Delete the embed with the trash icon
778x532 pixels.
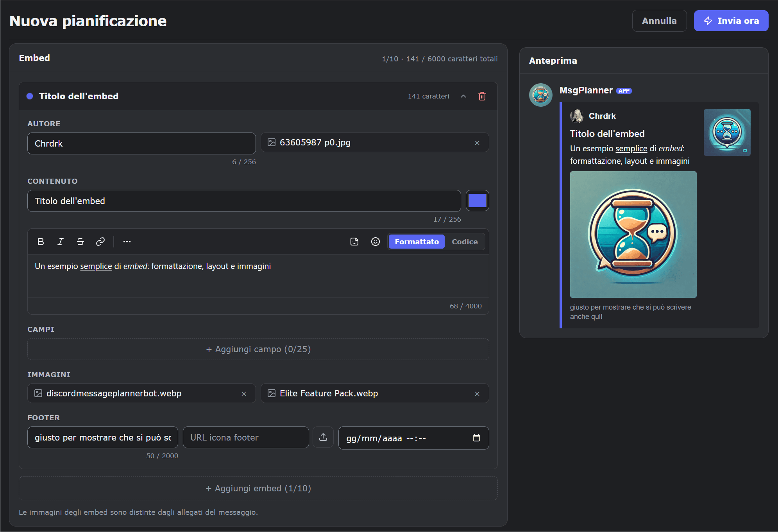(x=482, y=96)
